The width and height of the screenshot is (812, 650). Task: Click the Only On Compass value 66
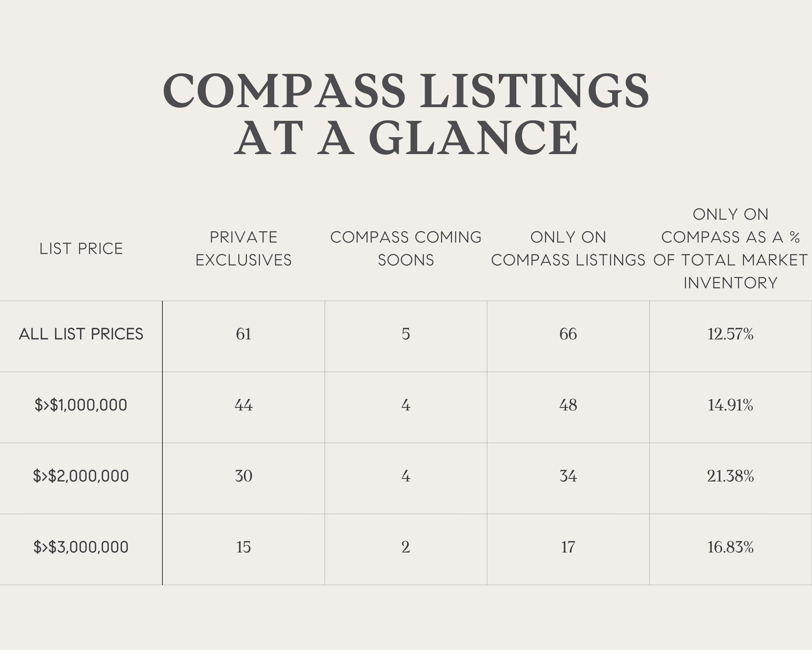coord(568,334)
